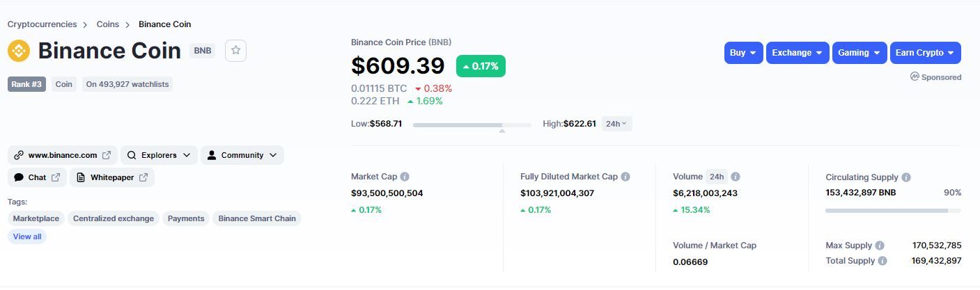Click Circulating Supply info icon
The image size is (980, 290).
click(x=905, y=177)
